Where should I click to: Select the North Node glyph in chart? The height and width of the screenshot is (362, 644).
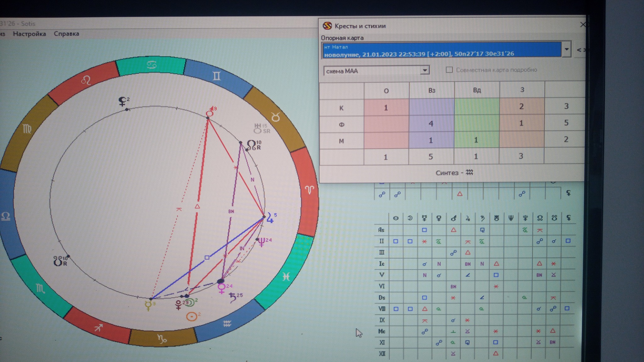point(252,145)
